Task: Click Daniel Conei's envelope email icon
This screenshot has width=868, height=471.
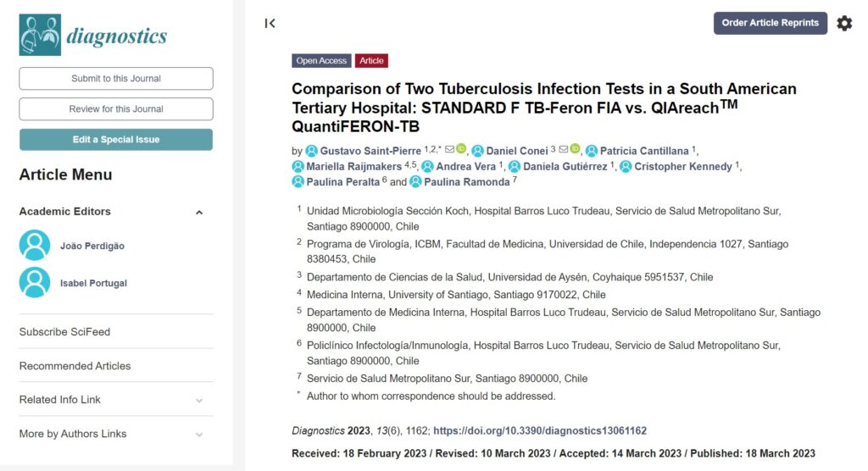Action: pos(563,149)
